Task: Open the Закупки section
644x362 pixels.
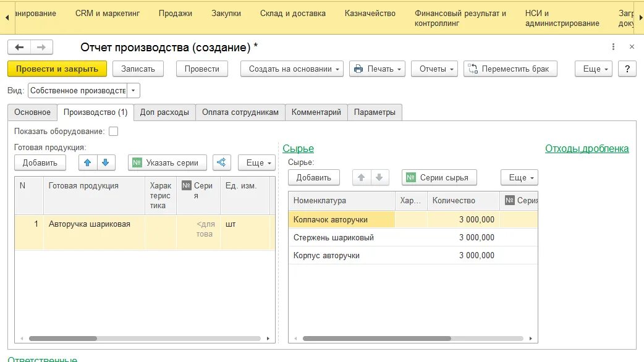Action: [226, 13]
